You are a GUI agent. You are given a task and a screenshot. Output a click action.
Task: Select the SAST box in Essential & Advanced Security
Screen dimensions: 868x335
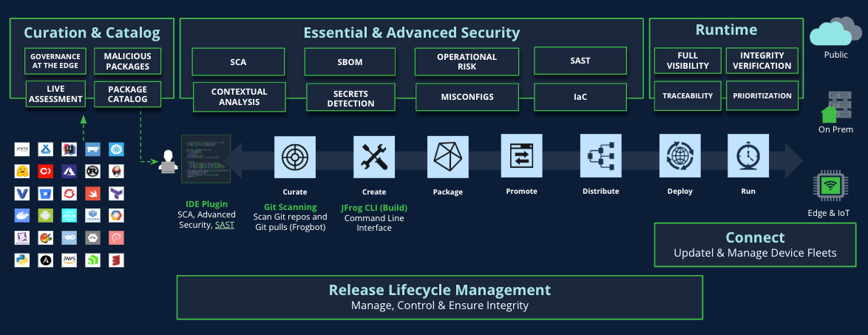click(x=580, y=61)
